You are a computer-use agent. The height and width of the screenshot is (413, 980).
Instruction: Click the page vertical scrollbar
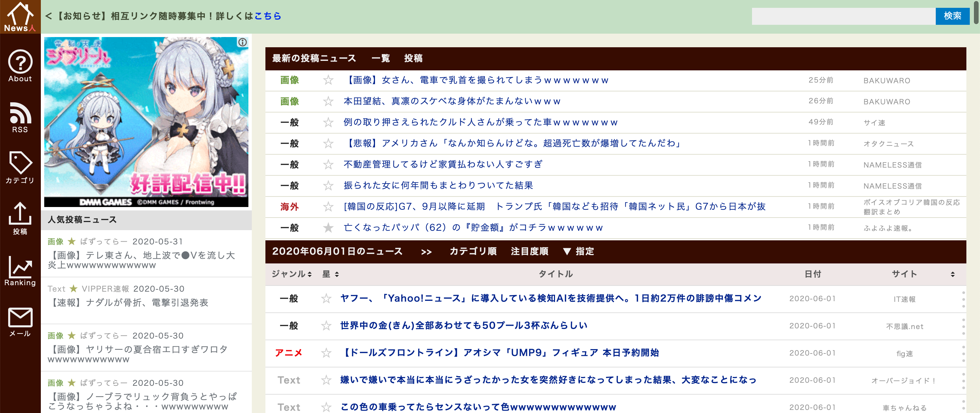click(x=976, y=13)
